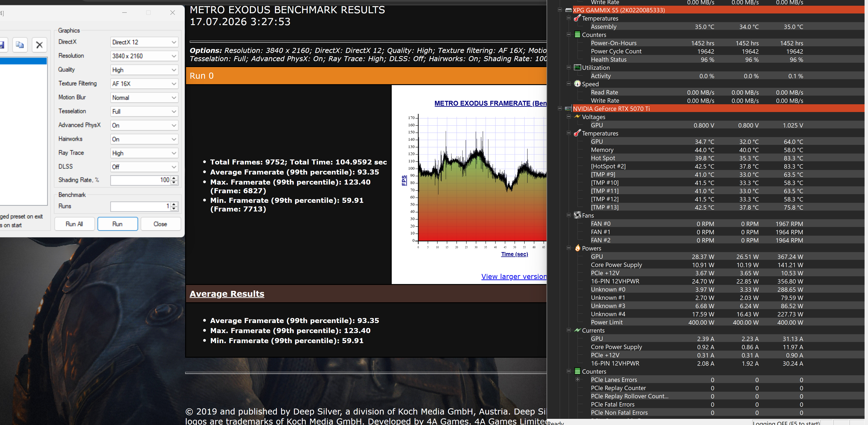Decrease the Shading Rate with the down arrow

click(174, 182)
